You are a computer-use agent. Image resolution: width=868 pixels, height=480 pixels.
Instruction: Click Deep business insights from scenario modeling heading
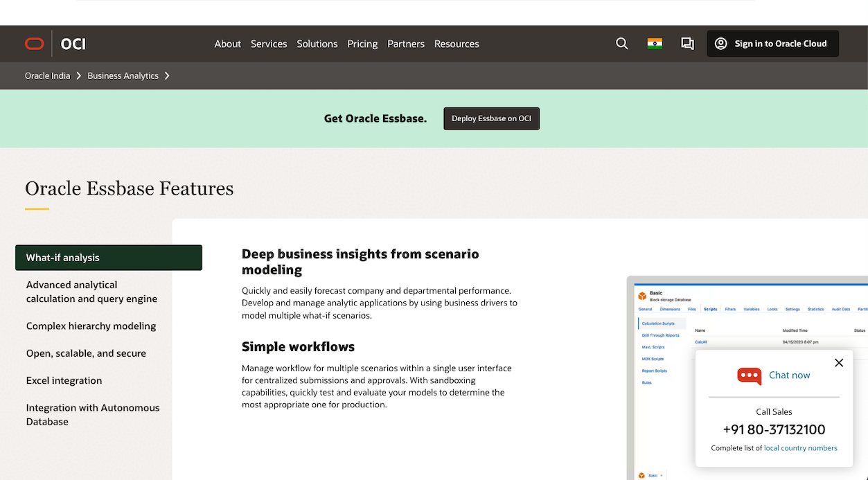(360, 262)
